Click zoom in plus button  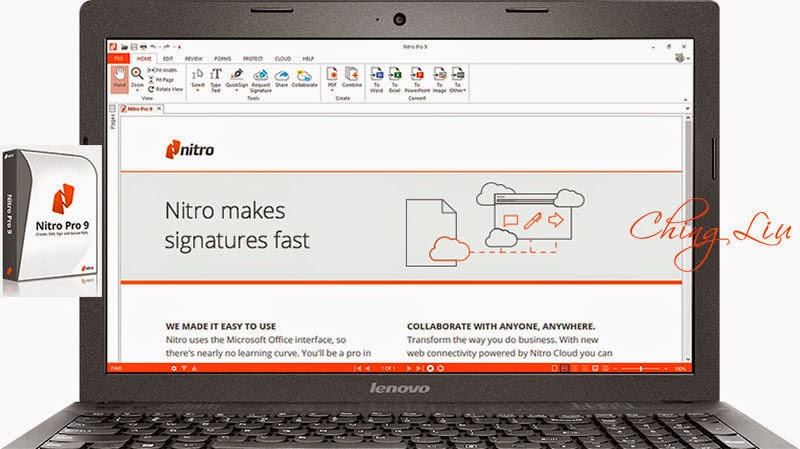tap(666, 368)
